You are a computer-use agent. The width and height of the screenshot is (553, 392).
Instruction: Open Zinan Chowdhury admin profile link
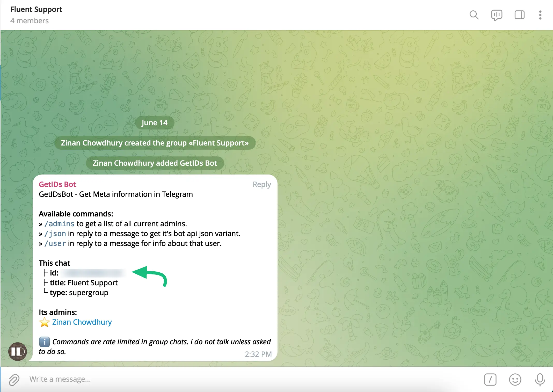(82, 322)
